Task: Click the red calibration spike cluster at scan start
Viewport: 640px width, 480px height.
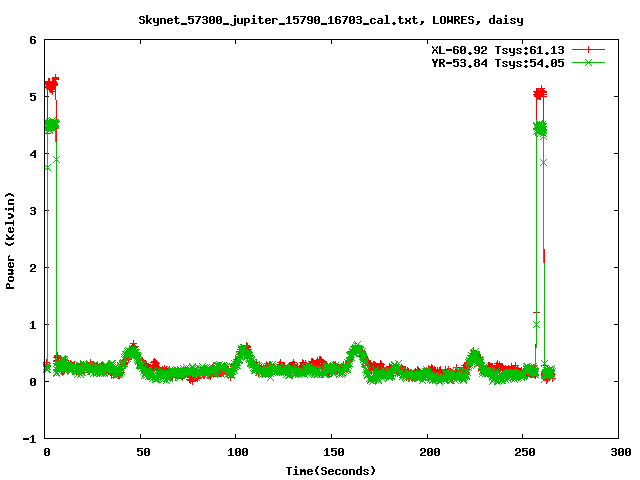Action: (52, 84)
